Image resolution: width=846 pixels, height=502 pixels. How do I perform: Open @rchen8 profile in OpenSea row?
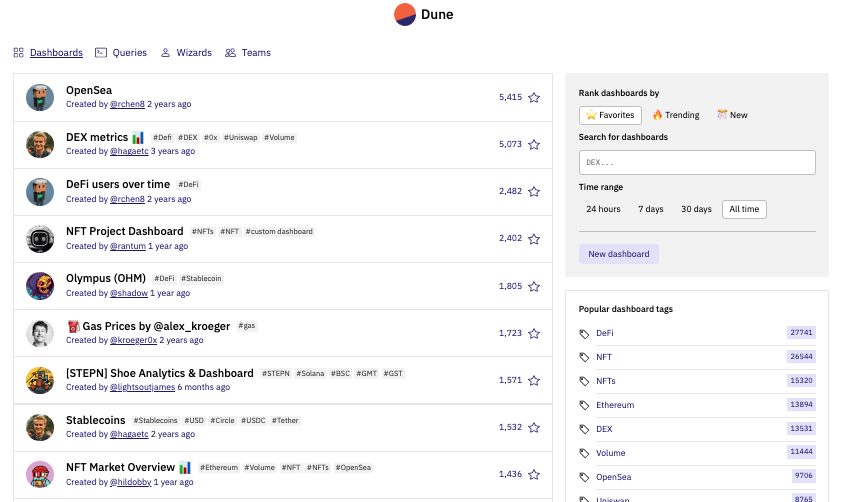tap(127, 104)
